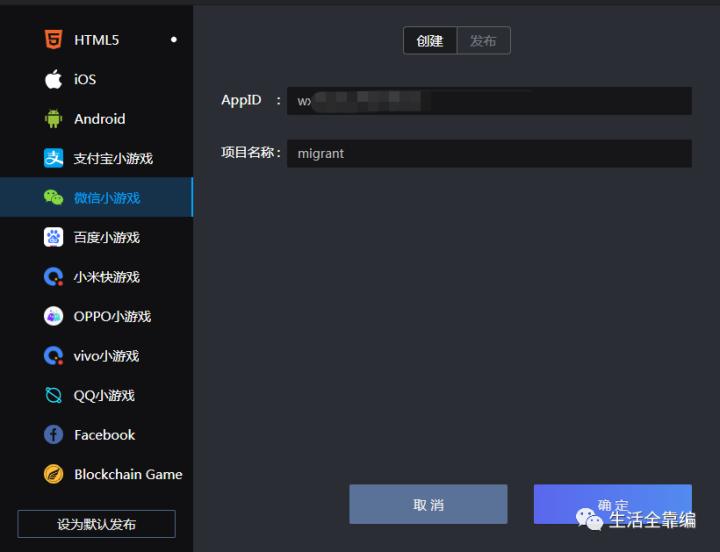Click the AppID input field

coord(489,101)
